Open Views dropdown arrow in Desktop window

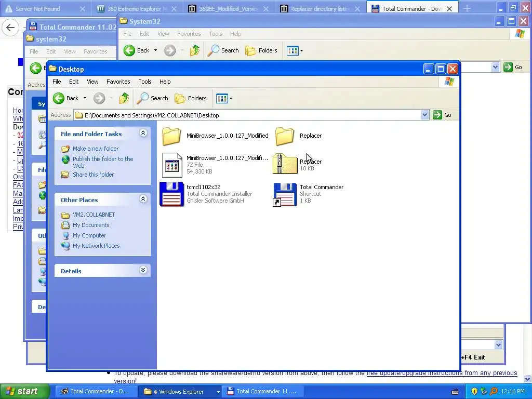(x=231, y=98)
